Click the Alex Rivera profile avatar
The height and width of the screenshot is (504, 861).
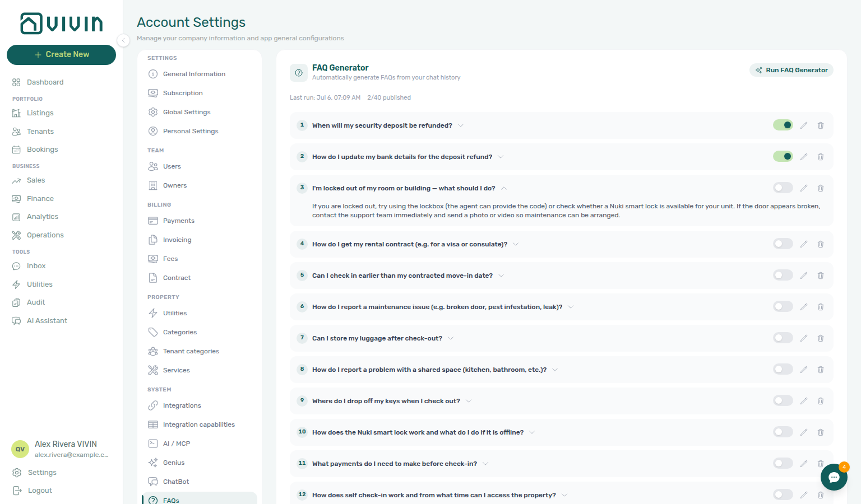[20, 449]
